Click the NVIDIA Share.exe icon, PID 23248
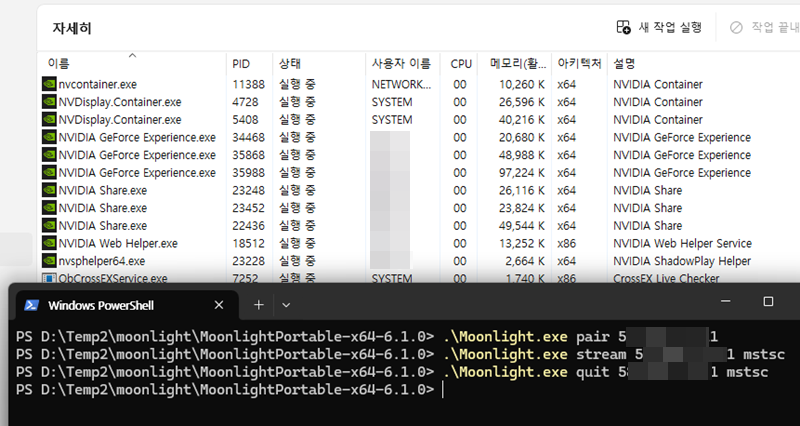Viewport: 800px width, 426px height. (49, 190)
